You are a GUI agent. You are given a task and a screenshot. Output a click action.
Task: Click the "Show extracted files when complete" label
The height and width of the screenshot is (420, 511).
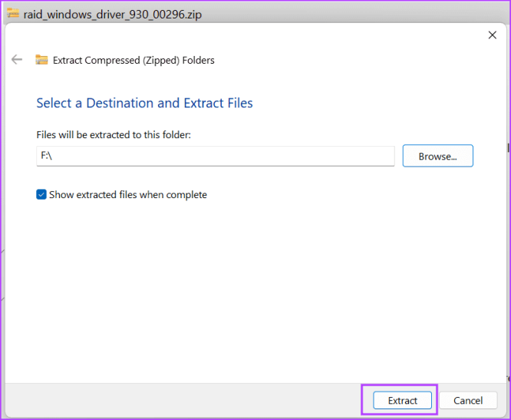tap(127, 195)
